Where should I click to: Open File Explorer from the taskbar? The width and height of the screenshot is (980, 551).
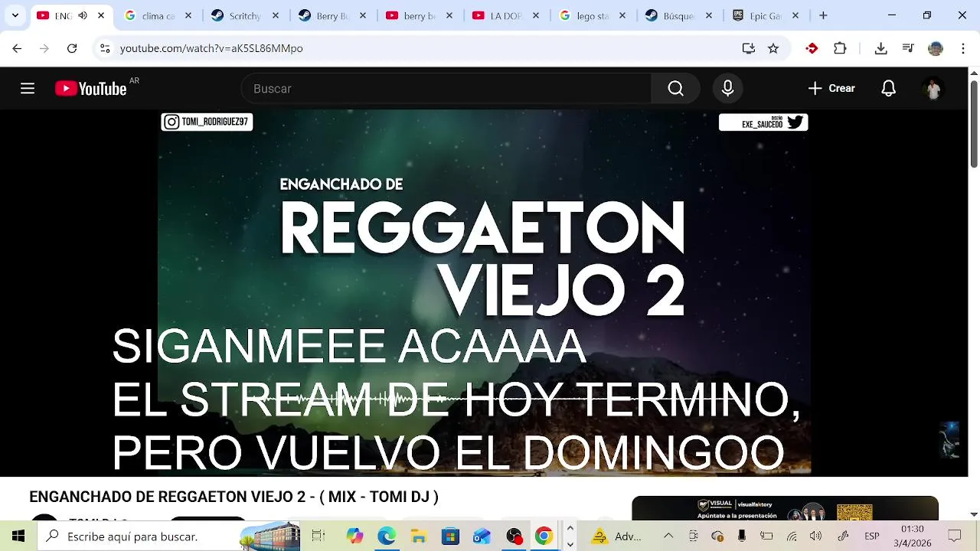pos(418,536)
